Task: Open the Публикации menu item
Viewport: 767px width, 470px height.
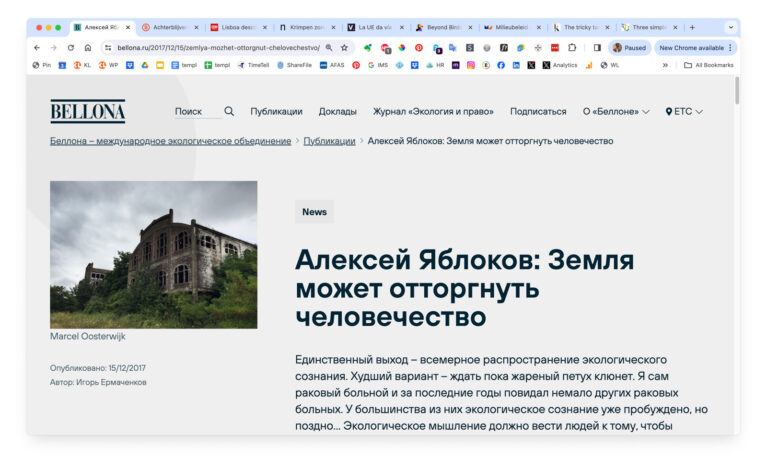Action: pyautogui.click(x=276, y=112)
